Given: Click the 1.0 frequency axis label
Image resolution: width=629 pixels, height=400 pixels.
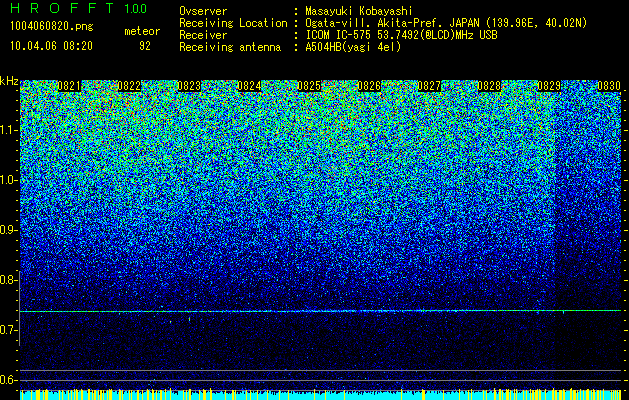Looking at the screenshot, I should (x=9, y=180).
